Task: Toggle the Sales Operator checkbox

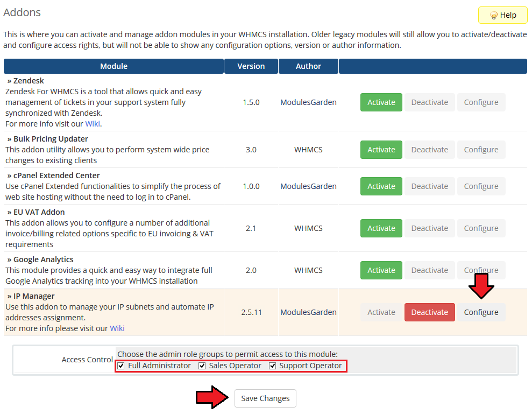Action: [x=202, y=366]
